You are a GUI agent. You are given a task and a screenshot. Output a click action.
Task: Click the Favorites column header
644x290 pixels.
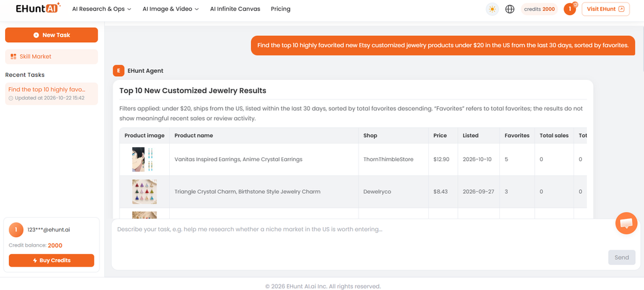point(517,135)
